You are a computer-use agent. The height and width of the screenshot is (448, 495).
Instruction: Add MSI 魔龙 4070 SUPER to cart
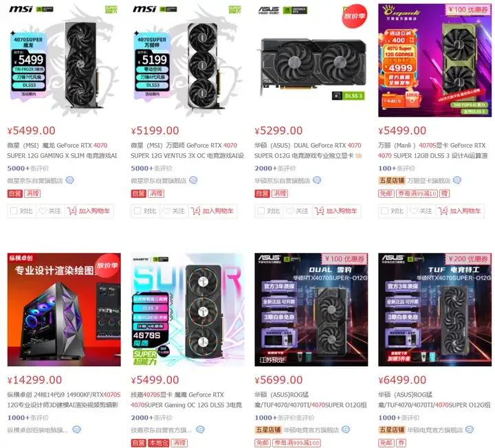[89, 211]
